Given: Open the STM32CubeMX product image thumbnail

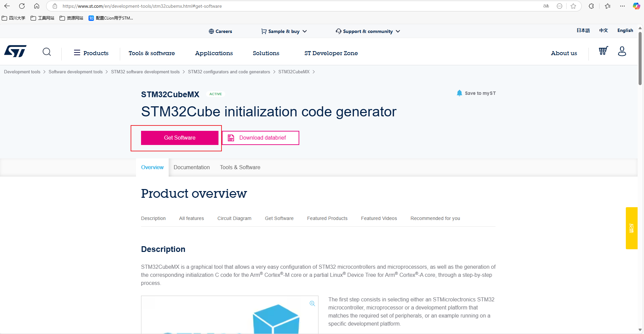Looking at the screenshot, I should tap(230, 315).
